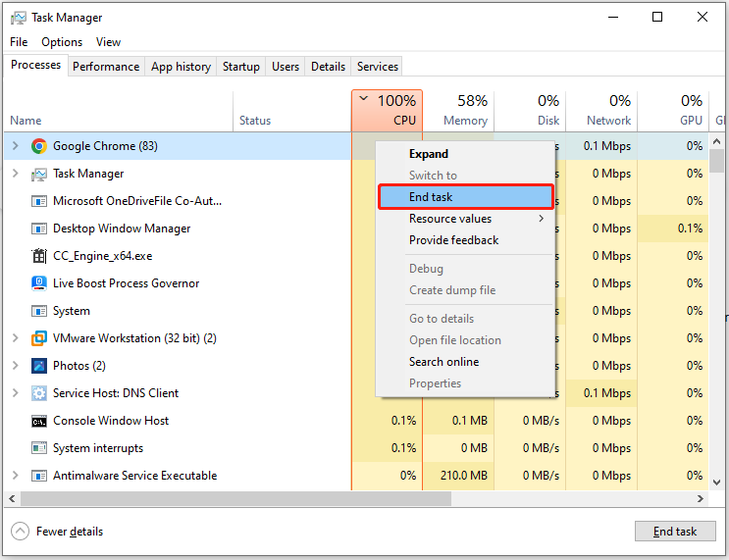Click the CC_Engine_x64.exe icon
Screen dimensions: 729x560
click(x=39, y=256)
